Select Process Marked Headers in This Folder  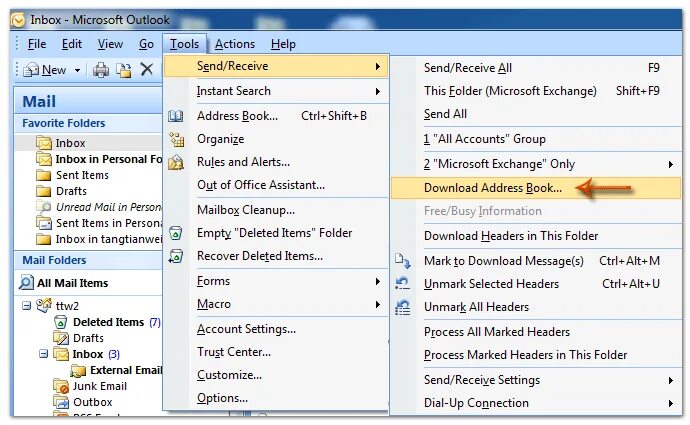[536, 355]
